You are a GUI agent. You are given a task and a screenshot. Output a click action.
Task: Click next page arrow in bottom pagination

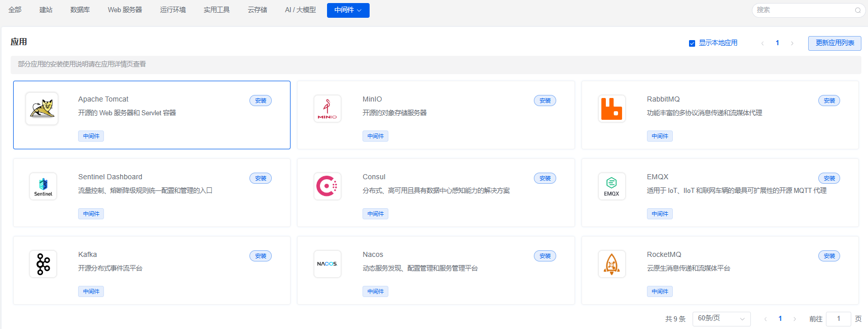(794, 319)
